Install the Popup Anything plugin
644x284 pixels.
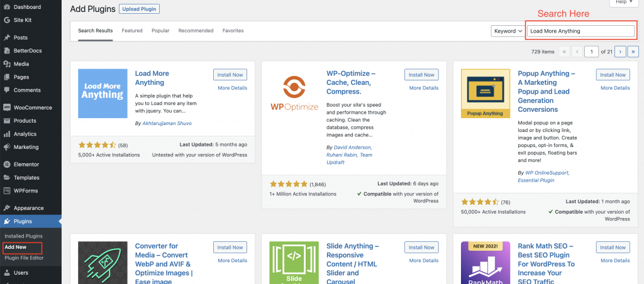point(613,75)
